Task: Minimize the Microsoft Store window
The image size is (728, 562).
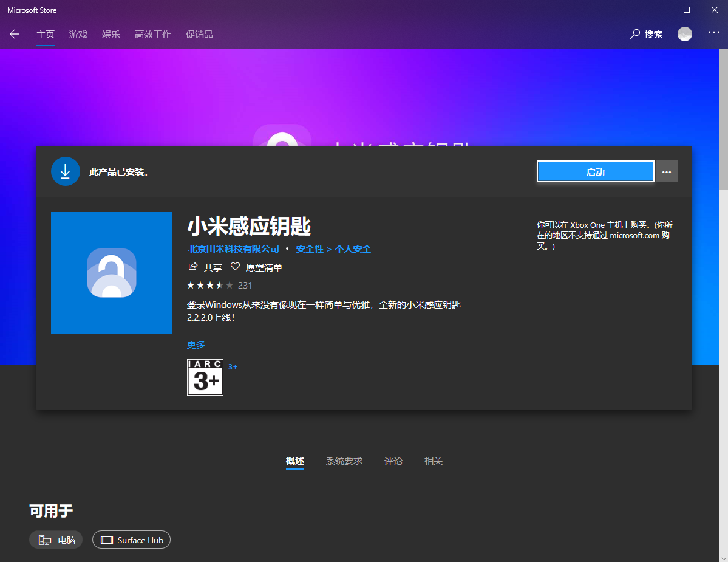Action: [x=658, y=10]
